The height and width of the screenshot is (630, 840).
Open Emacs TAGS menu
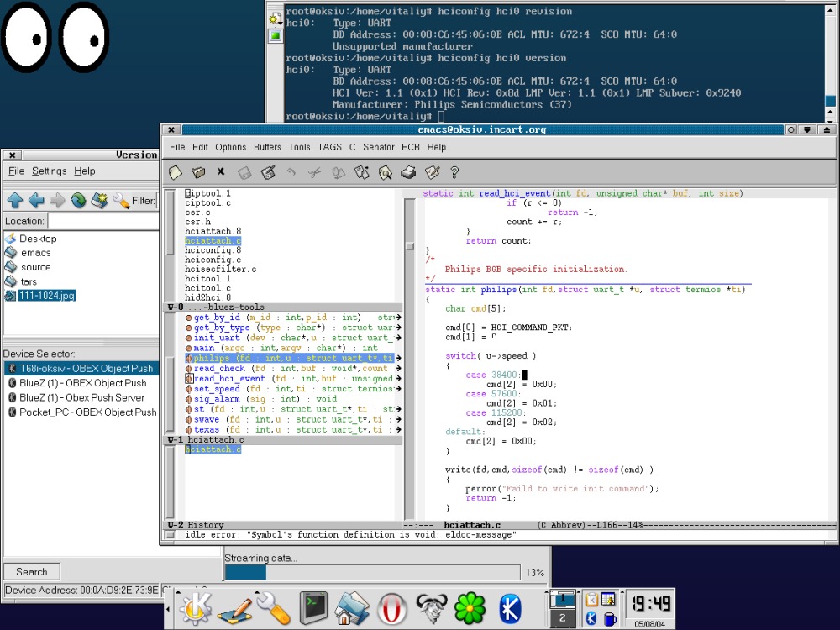[x=329, y=147]
